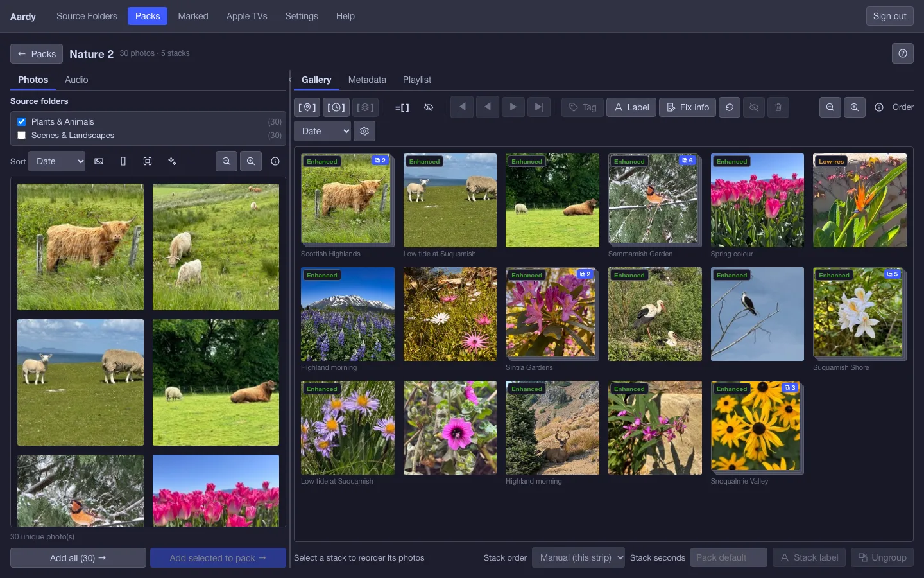Click the landscape image filter icon
The height and width of the screenshot is (578, 924).
pyautogui.click(x=99, y=161)
